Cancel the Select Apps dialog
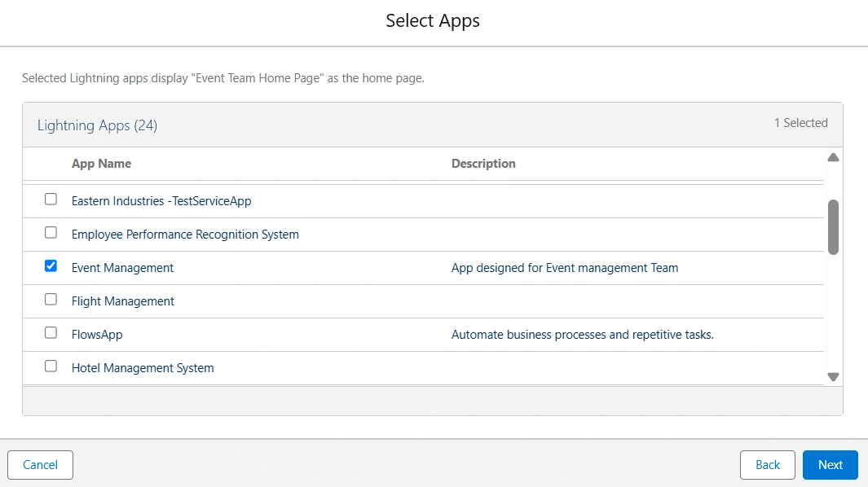Image resolution: width=868 pixels, height=487 pixels. coord(39,465)
